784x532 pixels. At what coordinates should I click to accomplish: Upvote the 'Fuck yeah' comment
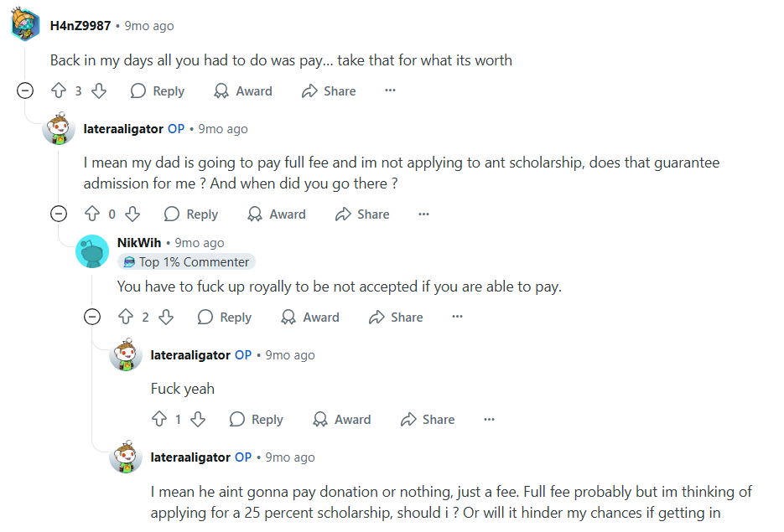(x=159, y=420)
